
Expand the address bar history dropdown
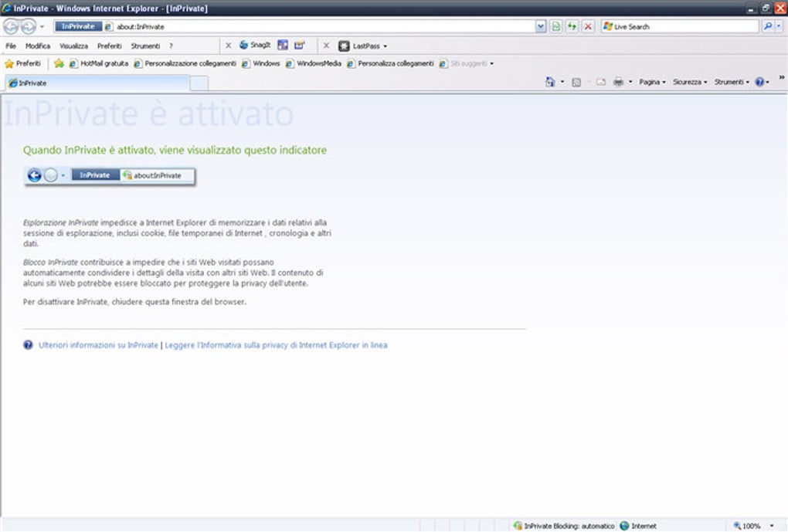[x=540, y=26]
